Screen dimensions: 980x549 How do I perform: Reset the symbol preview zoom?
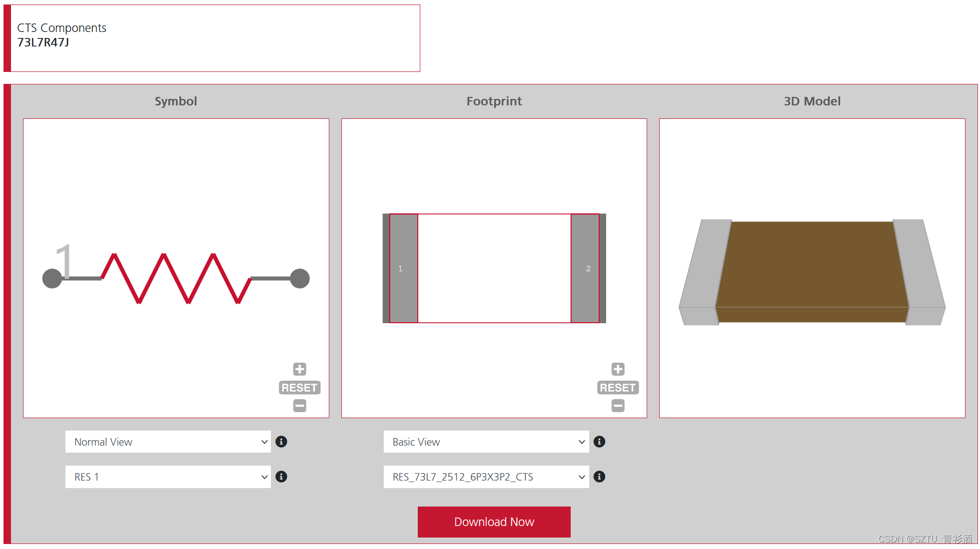pos(299,388)
